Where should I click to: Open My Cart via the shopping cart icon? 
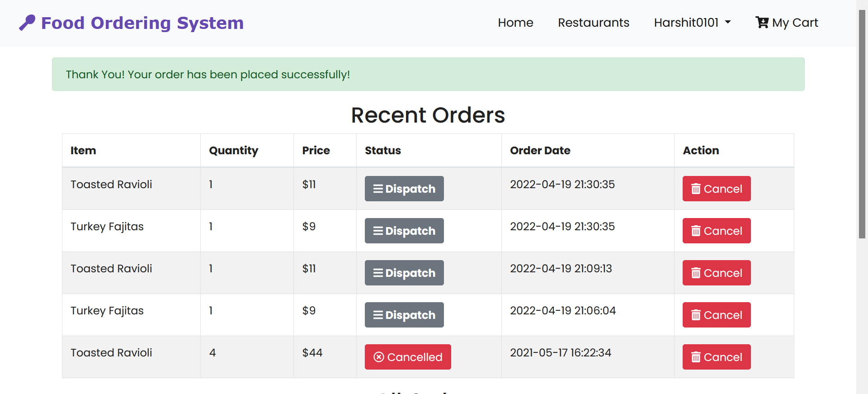pos(762,22)
